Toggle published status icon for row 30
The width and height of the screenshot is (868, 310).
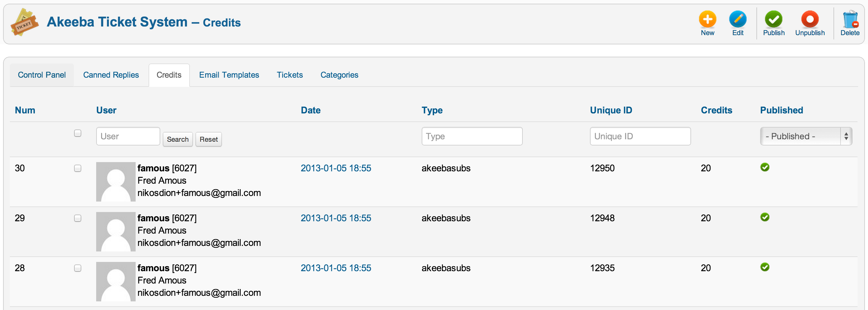click(x=764, y=167)
